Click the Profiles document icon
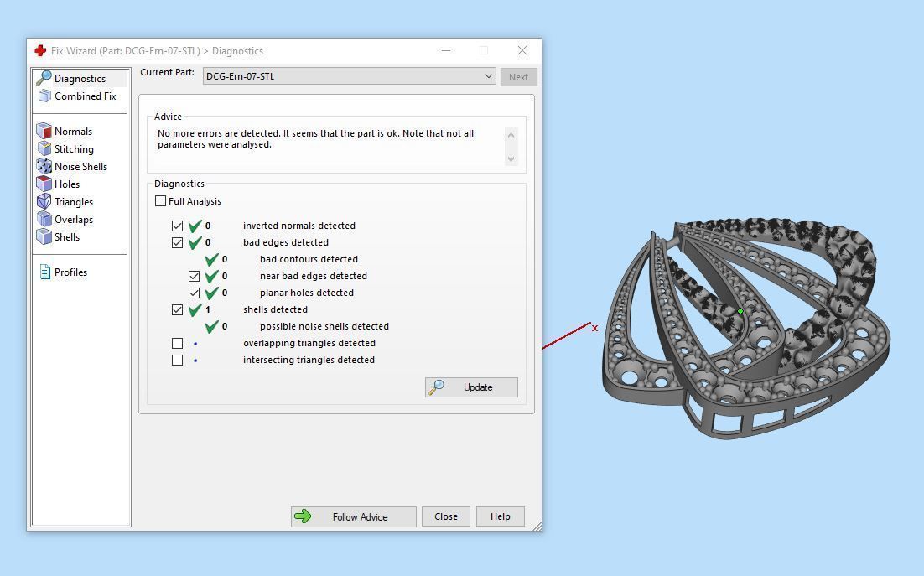This screenshot has height=576, width=924. pos(44,272)
